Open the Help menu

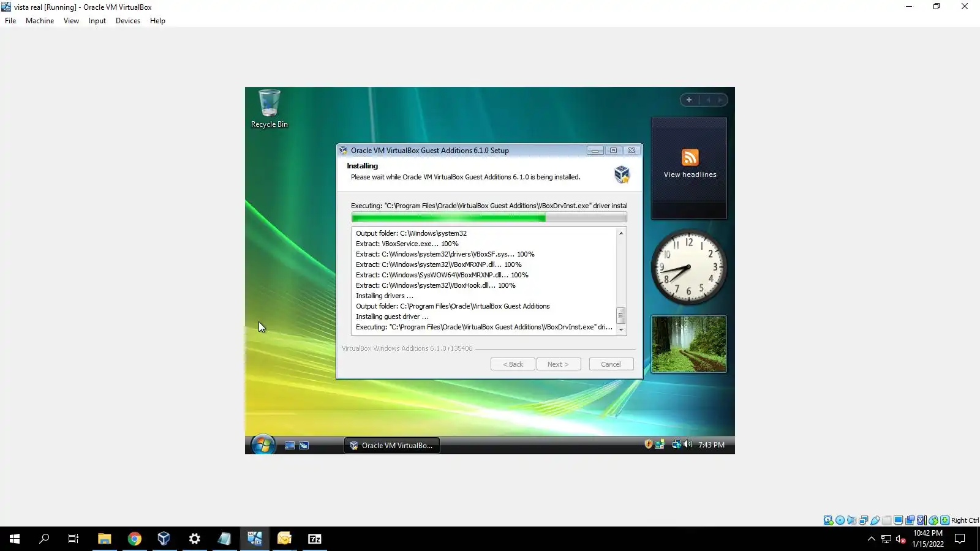(x=157, y=21)
